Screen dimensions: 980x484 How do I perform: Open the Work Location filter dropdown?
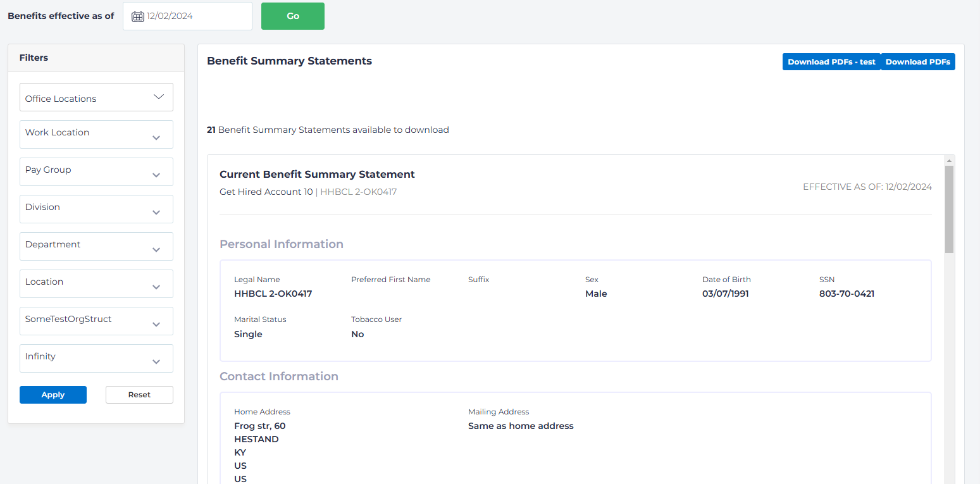(95, 134)
